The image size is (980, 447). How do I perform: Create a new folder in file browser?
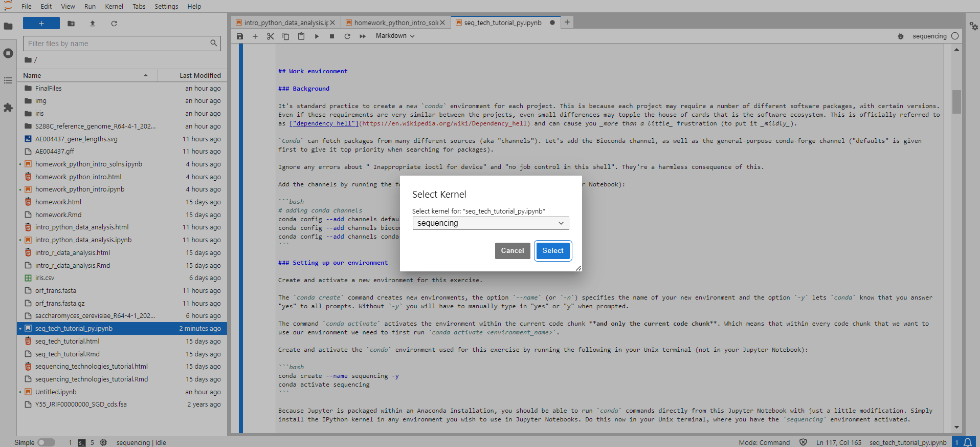point(71,24)
